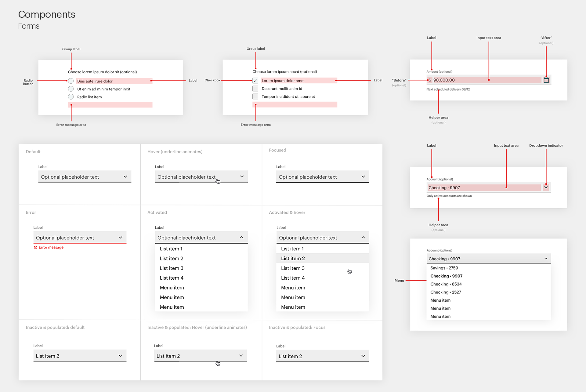This screenshot has width=586, height=392.
Task: Click the dollar sign before 90,000.00
Action: 430,80
